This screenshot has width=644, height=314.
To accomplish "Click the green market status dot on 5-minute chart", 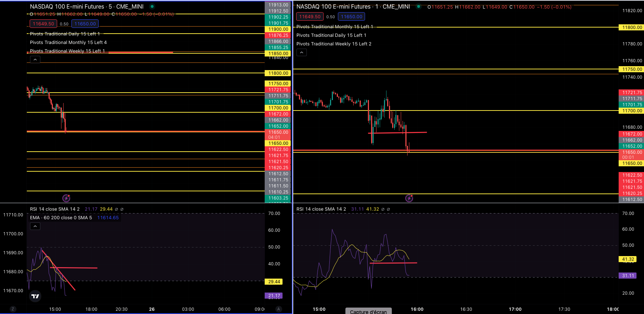I will 152,6.
